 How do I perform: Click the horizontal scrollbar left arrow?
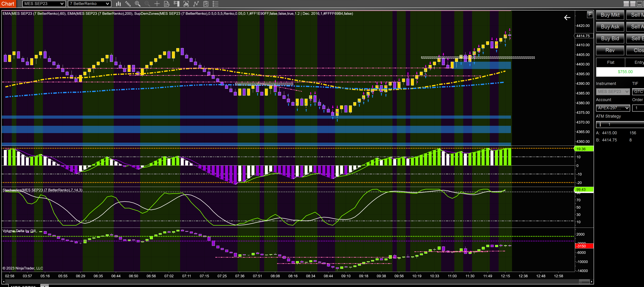pyautogui.click(x=3, y=281)
